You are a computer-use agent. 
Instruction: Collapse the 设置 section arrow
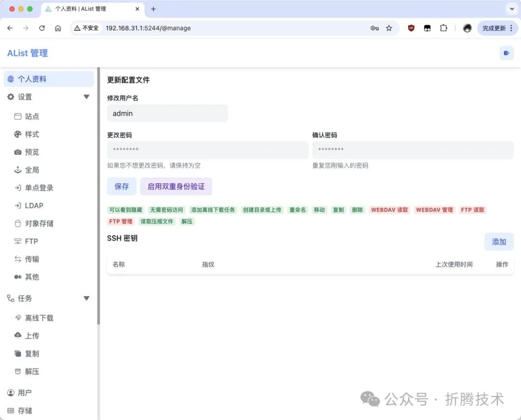point(86,97)
